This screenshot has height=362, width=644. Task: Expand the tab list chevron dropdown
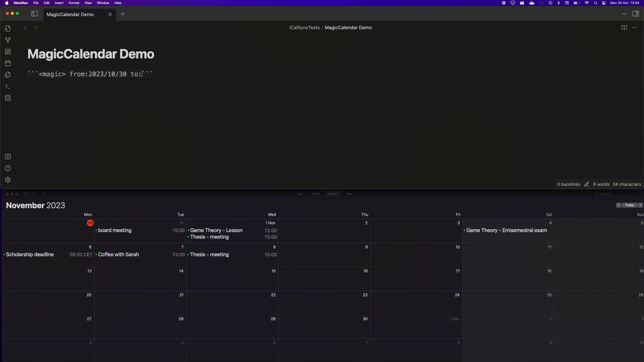click(624, 14)
